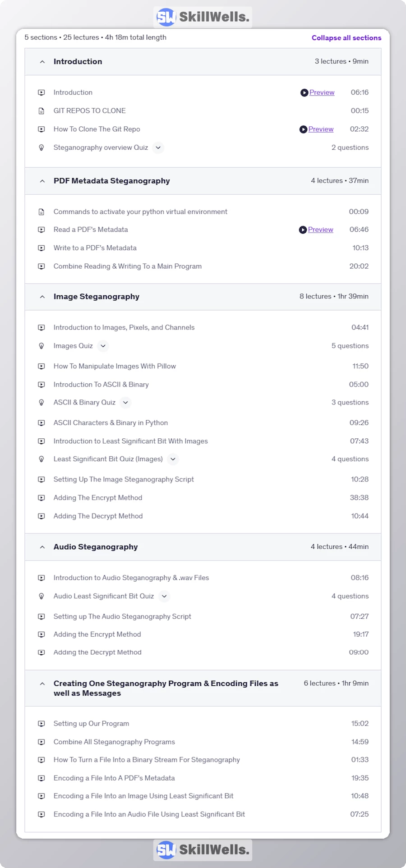Click the SkillWells logo at top
406x868 pixels.
(203, 17)
